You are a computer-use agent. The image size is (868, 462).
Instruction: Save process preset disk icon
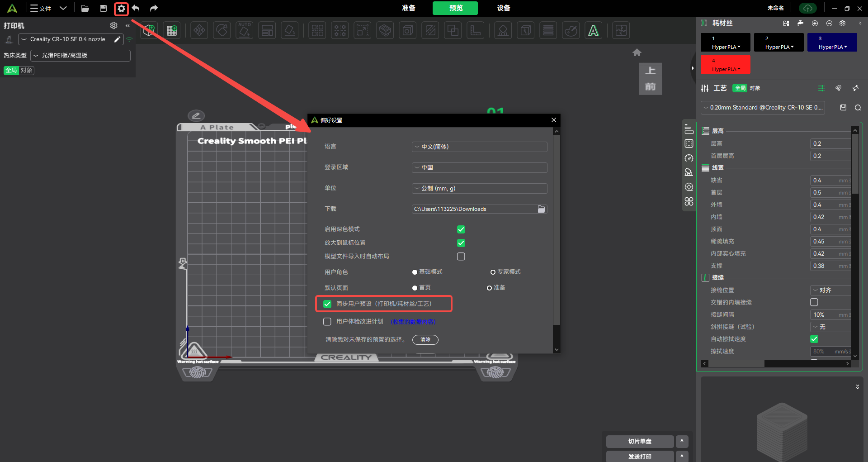(x=843, y=107)
